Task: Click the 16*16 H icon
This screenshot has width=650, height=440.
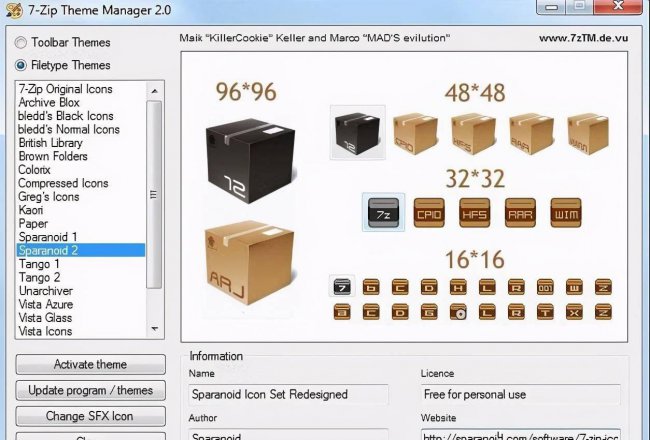Action: tap(458, 287)
